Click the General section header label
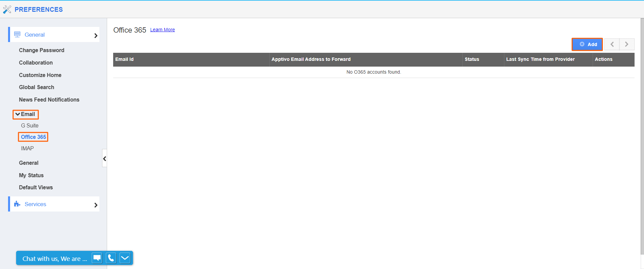Screen dimensions: 644x269 point(35,35)
